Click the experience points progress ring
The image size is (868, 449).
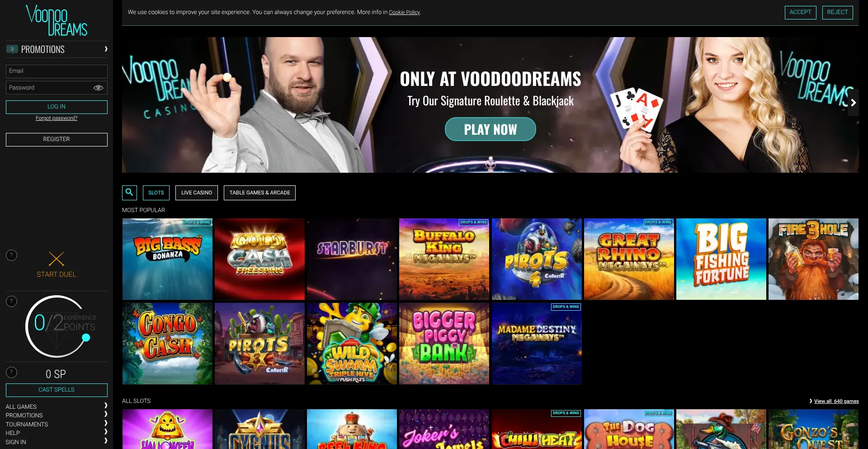pyautogui.click(x=57, y=326)
